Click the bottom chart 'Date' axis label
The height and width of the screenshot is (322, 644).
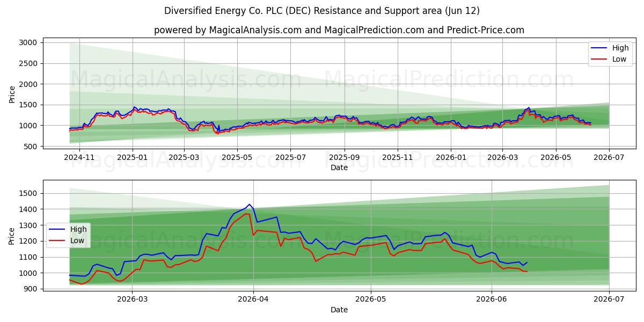point(339,310)
